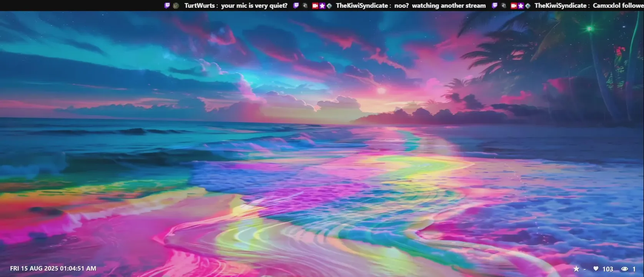Viewport: 644px width, 277px height.
Task: Click the diamond badge before Camxxlol message
Action: 528,5
